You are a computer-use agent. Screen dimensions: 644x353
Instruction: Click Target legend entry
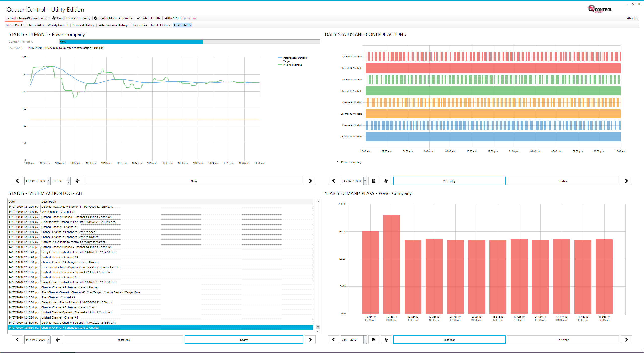click(x=284, y=61)
